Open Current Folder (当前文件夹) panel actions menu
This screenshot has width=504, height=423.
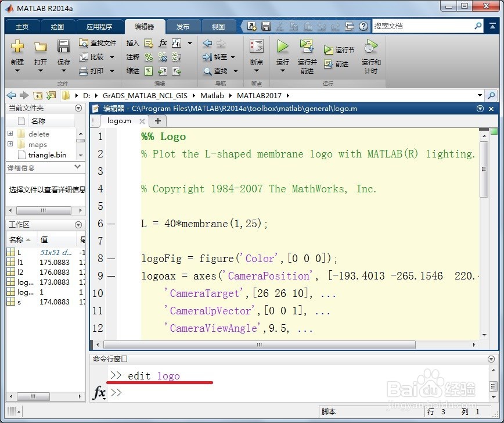[78, 108]
